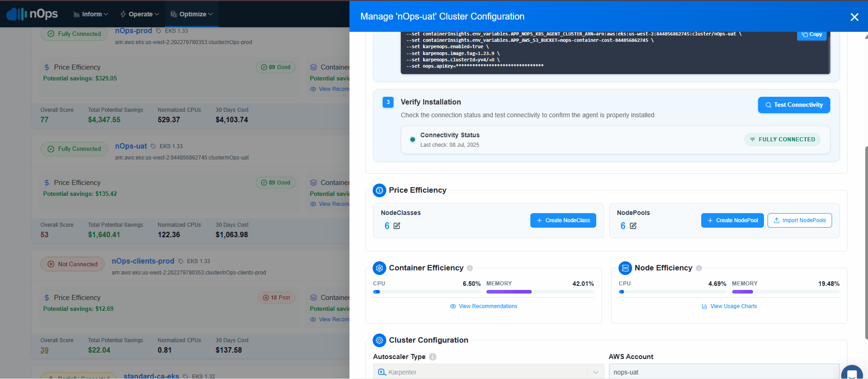Click the Test Connectivity button
Screen dimensions: 868x379
click(794, 105)
